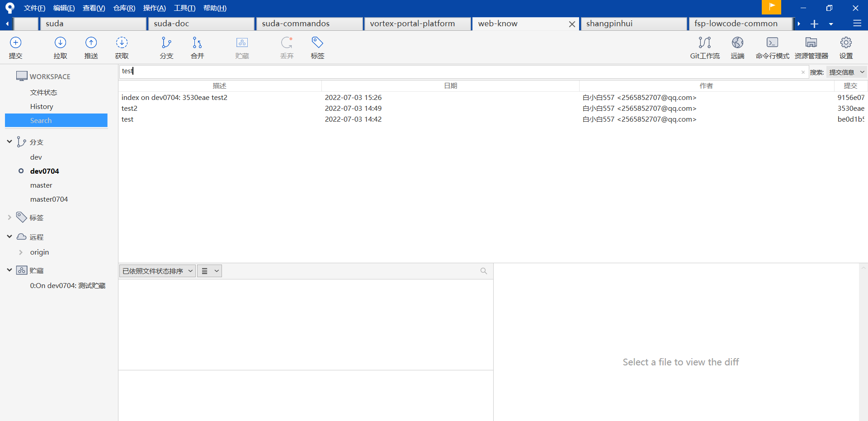Add a new tab with plus icon

pyautogui.click(x=814, y=24)
